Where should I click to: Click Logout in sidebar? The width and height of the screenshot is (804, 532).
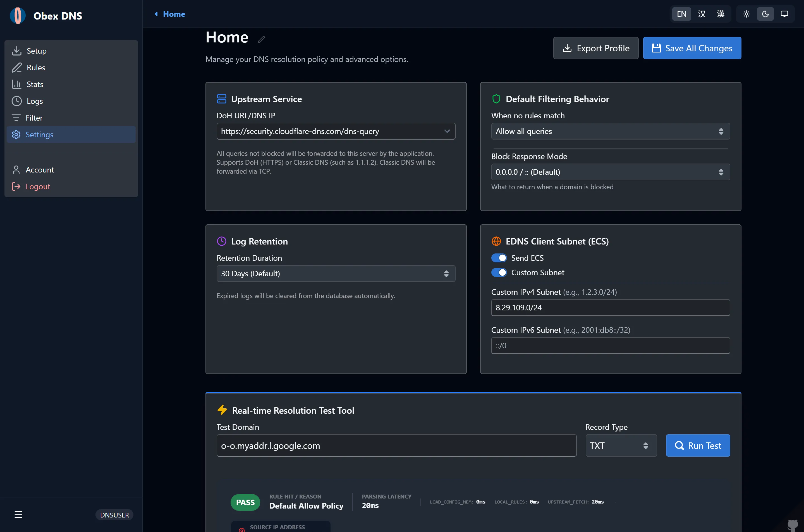(71, 186)
